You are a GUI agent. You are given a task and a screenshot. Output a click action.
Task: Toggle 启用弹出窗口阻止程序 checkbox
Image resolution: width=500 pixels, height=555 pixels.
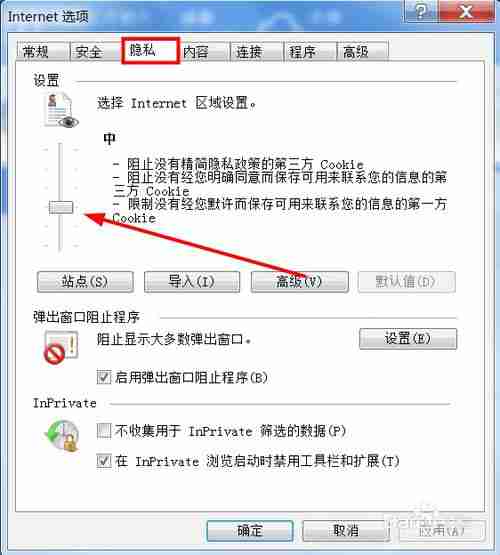pyautogui.click(x=104, y=377)
